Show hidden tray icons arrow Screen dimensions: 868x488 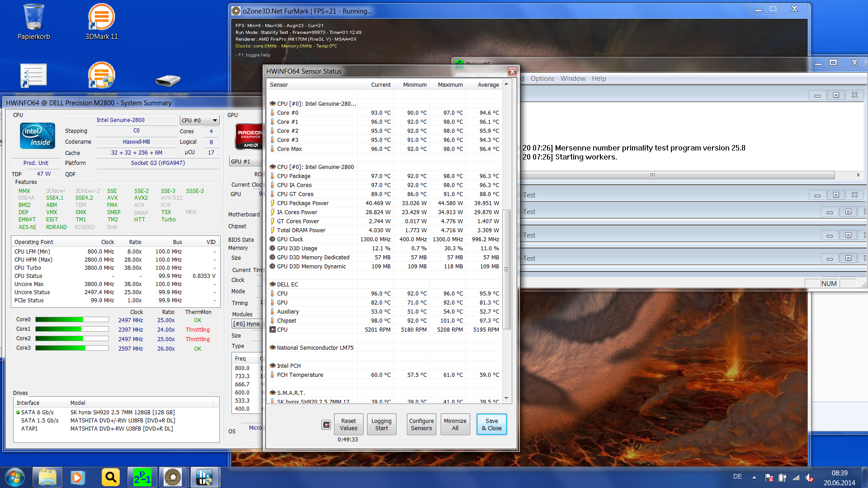click(x=754, y=477)
